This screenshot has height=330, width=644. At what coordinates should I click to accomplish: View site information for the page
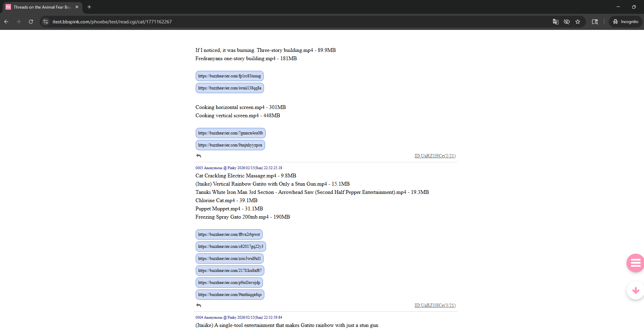pos(46,22)
